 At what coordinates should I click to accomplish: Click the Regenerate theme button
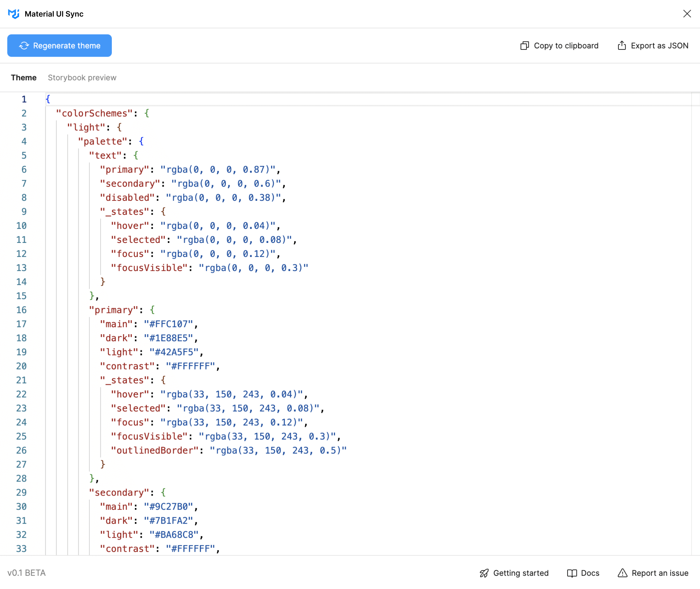point(59,45)
